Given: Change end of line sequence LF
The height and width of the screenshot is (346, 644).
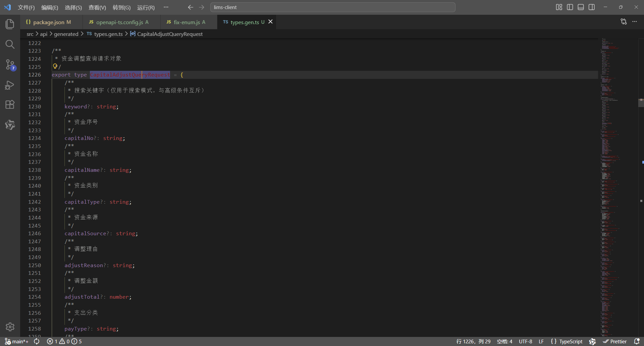Looking at the screenshot, I should click(x=541, y=341).
